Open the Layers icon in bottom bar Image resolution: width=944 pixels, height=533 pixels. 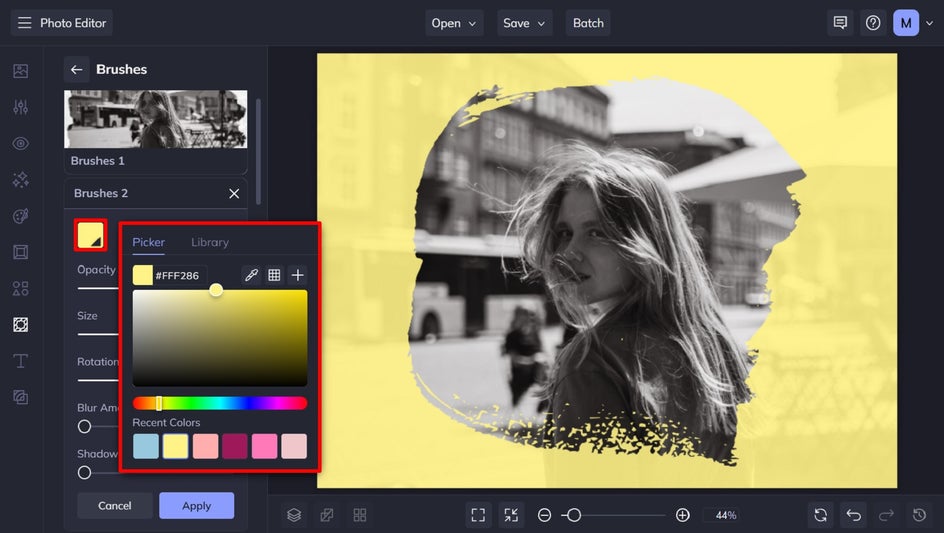pos(294,515)
